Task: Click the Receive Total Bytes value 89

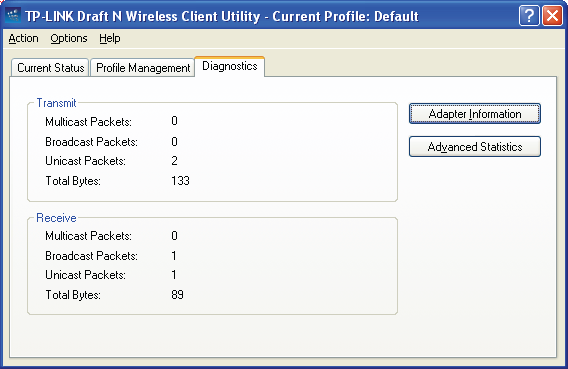Action: 178,294
